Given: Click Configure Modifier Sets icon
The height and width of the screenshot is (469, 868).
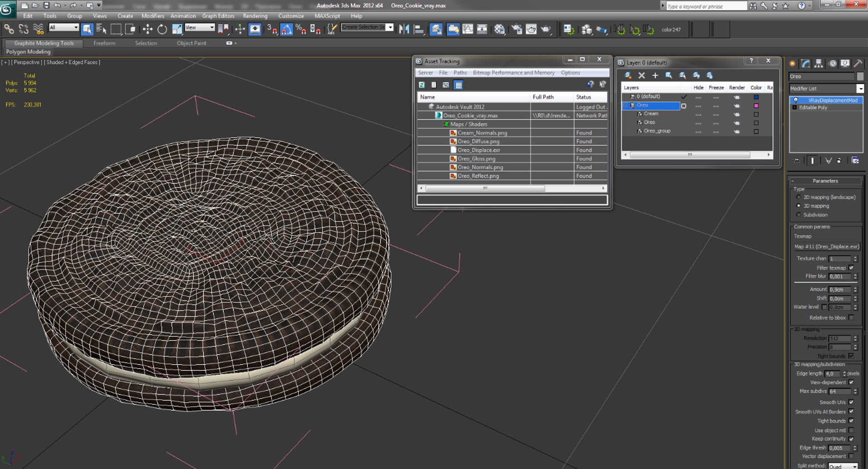Looking at the screenshot, I should pos(855,160).
